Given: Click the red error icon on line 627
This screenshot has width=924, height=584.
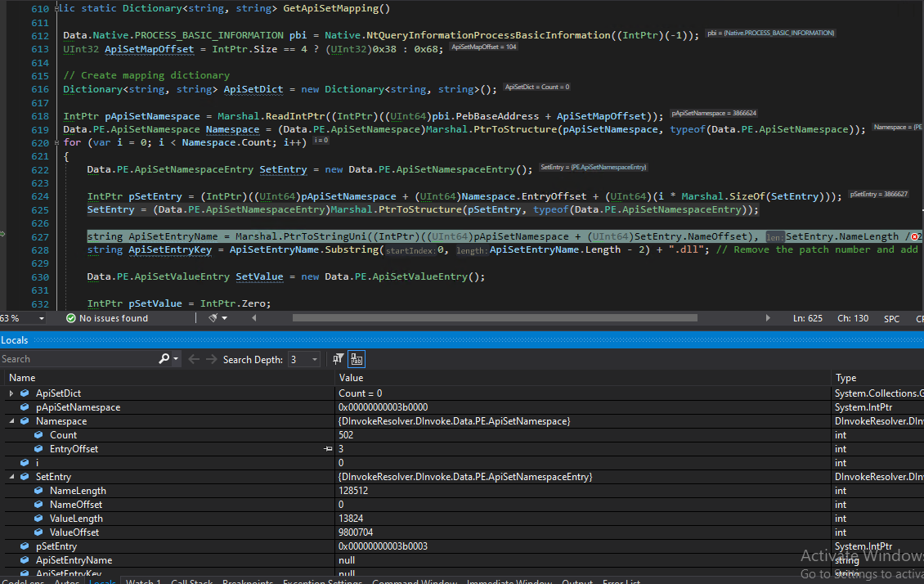Looking at the screenshot, I should (914, 237).
